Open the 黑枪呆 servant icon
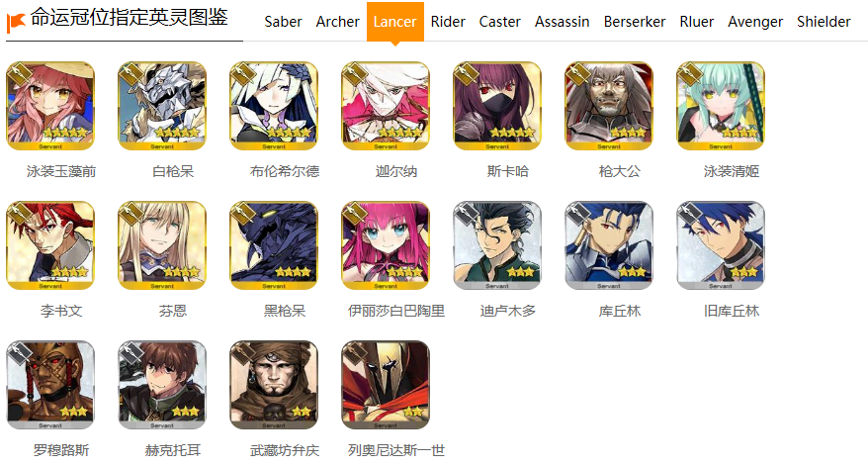Image resolution: width=868 pixels, height=467 pixels. point(274,245)
